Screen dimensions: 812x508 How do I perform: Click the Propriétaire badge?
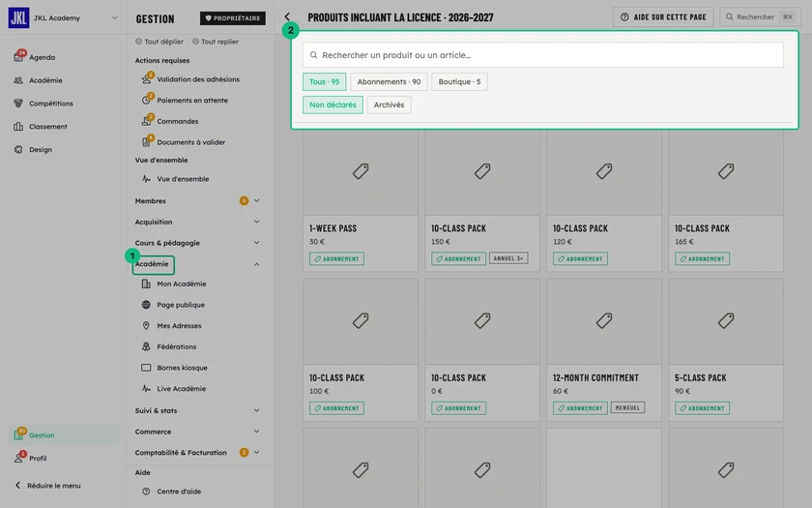click(233, 18)
